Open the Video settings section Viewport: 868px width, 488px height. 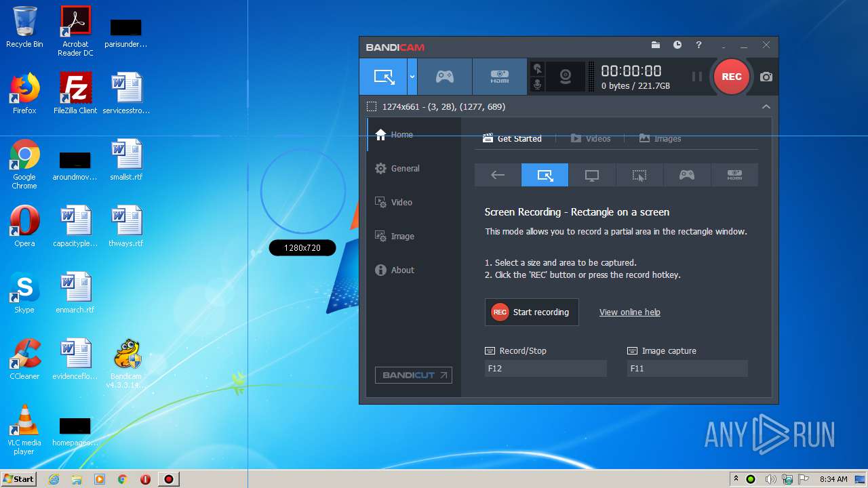click(x=414, y=203)
